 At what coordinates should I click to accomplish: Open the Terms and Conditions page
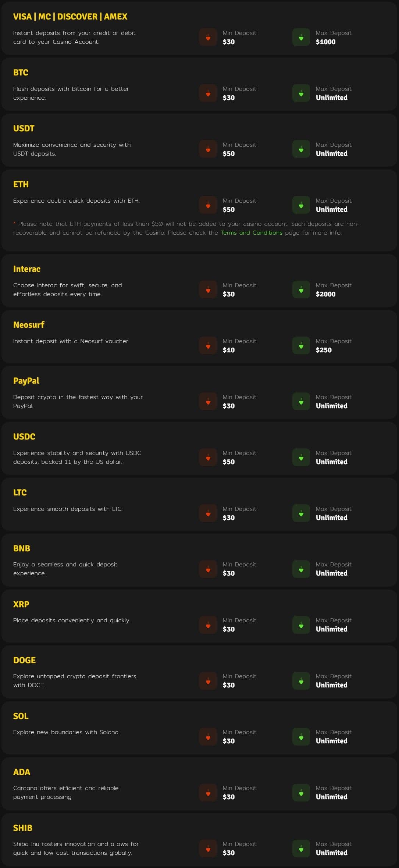[251, 232]
